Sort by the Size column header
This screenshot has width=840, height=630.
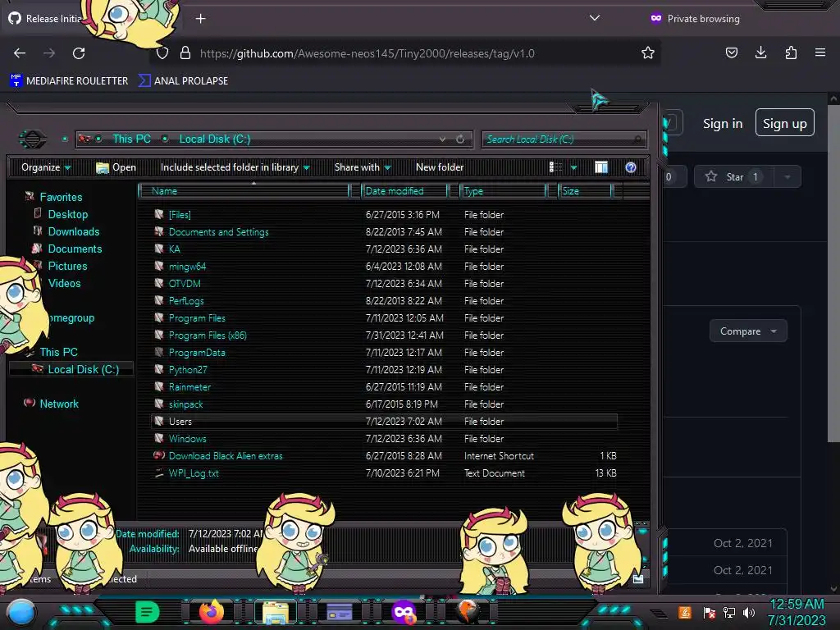click(x=586, y=190)
